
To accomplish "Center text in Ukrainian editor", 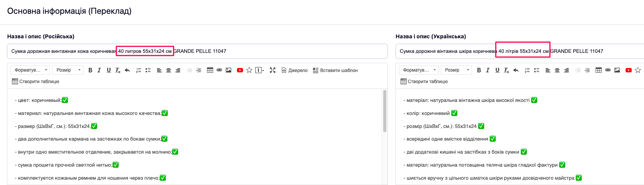I will 557,70.
